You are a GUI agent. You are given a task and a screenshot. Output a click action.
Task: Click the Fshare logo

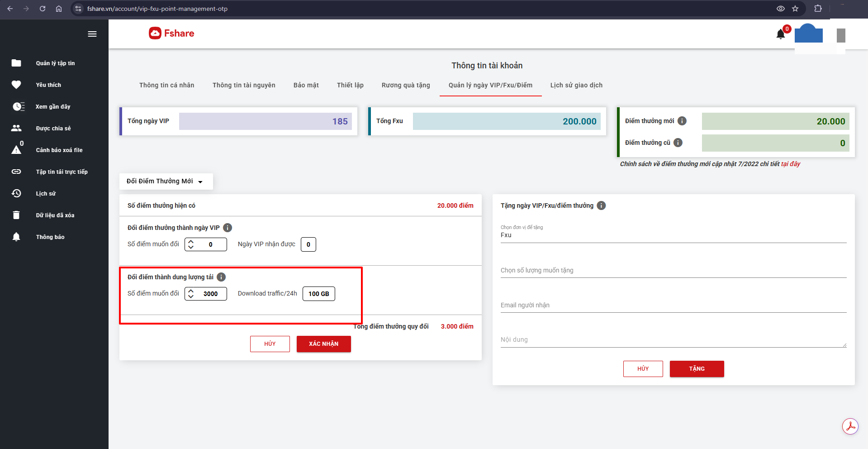pos(171,33)
